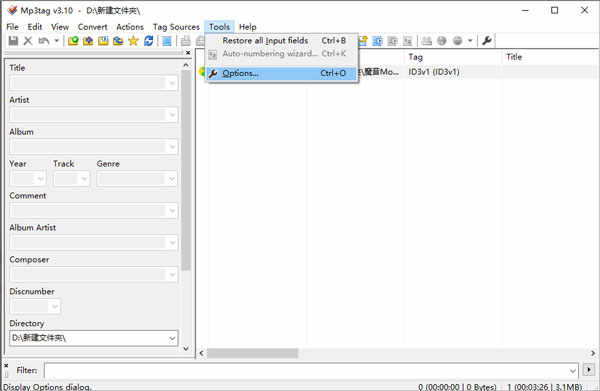The image size is (600, 391).
Task: Click the Save tag floppy disk icon
Action: pos(13,41)
